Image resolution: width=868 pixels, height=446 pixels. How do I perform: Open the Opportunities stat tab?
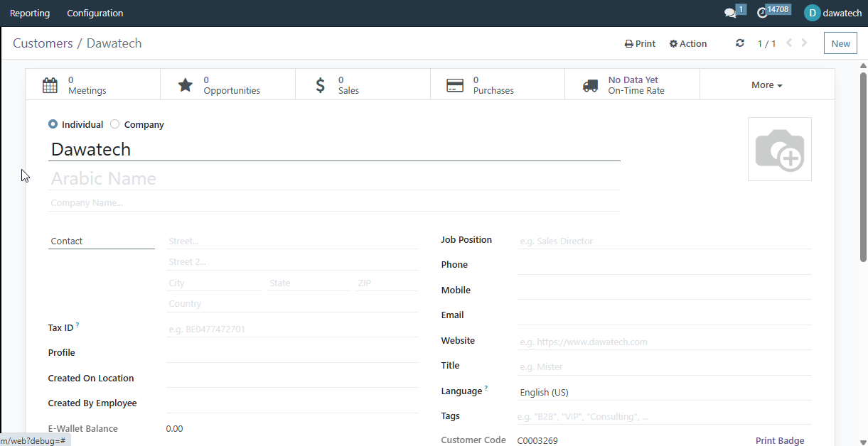point(228,85)
